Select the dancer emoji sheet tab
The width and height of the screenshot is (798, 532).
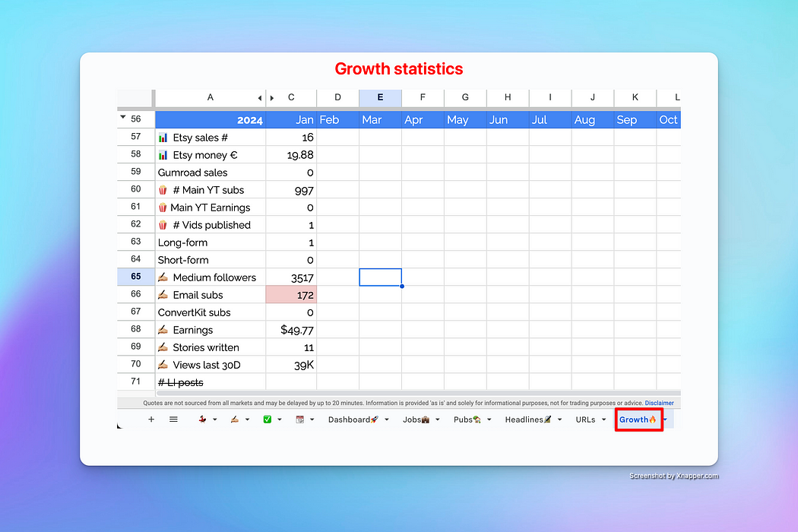tap(201, 419)
